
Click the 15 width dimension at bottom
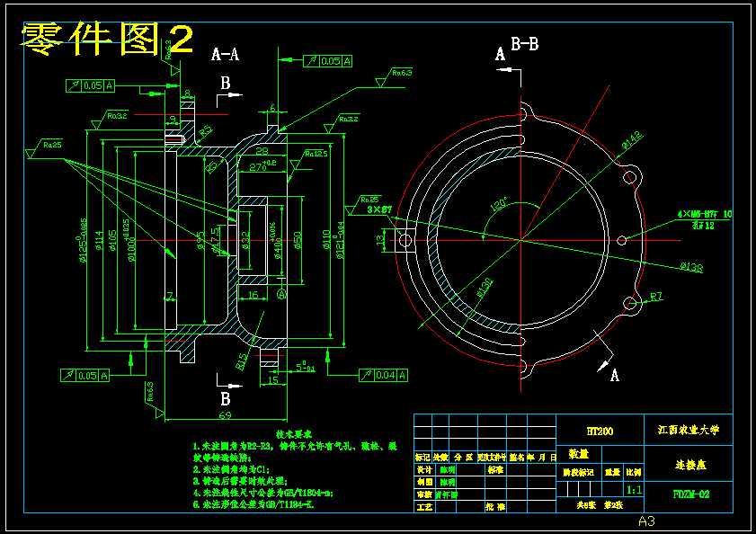pos(273,380)
